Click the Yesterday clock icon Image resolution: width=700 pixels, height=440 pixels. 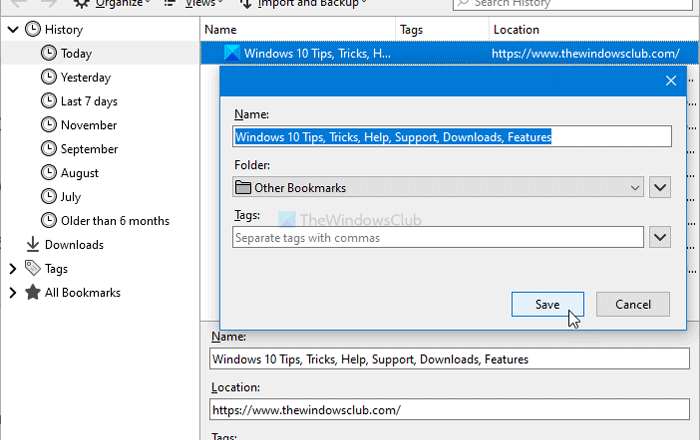[49, 77]
